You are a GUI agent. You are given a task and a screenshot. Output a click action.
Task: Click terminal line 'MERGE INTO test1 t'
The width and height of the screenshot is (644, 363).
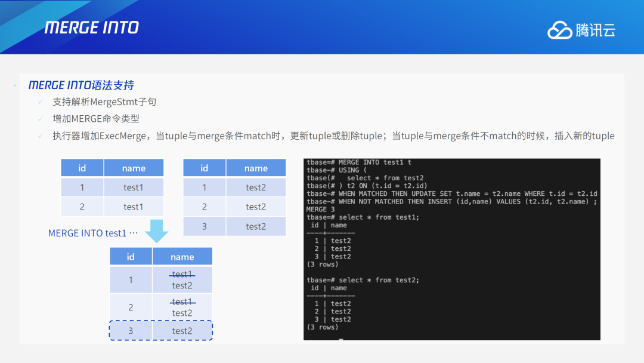[x=359, y=162]
